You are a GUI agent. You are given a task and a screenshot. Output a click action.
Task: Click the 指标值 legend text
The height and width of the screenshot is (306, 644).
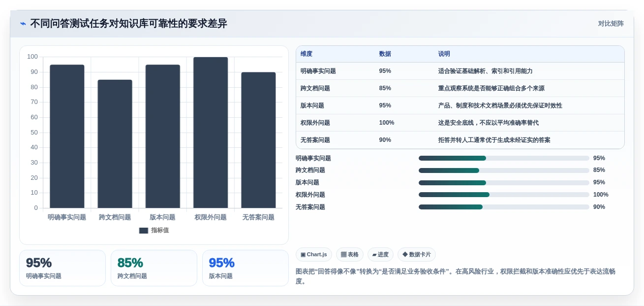click(160, 231)
